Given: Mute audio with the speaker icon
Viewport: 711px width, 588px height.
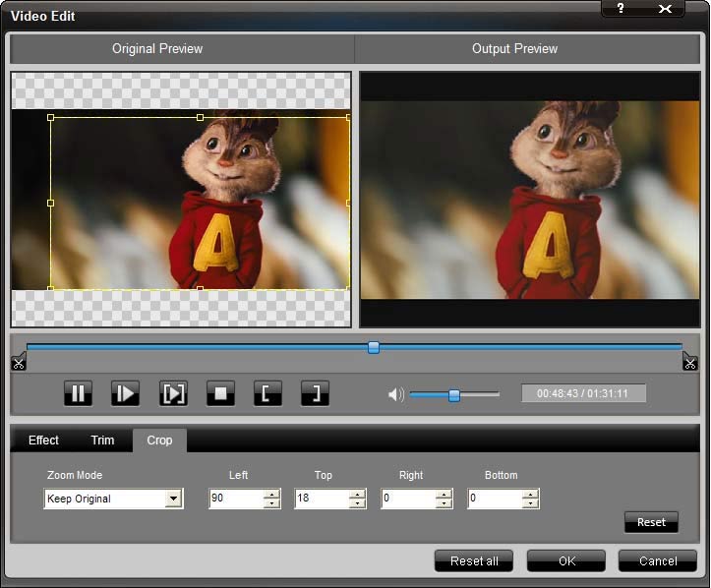Looking at the screenshot, I should tap(395, 395).
